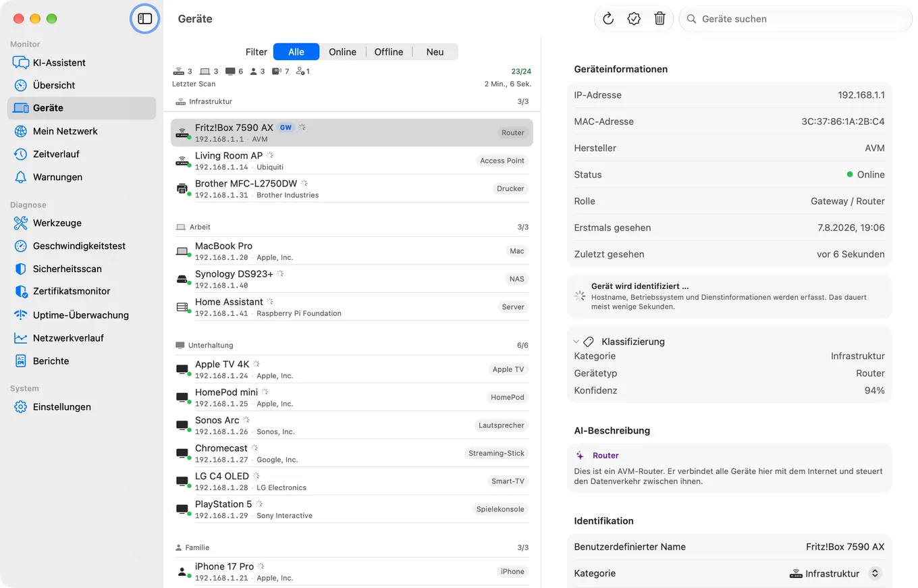The height and width of the screenshot is (588, 918).
Task: Select the Fritz!Box 7590 AX row
Action: click(x=352, y=133)
